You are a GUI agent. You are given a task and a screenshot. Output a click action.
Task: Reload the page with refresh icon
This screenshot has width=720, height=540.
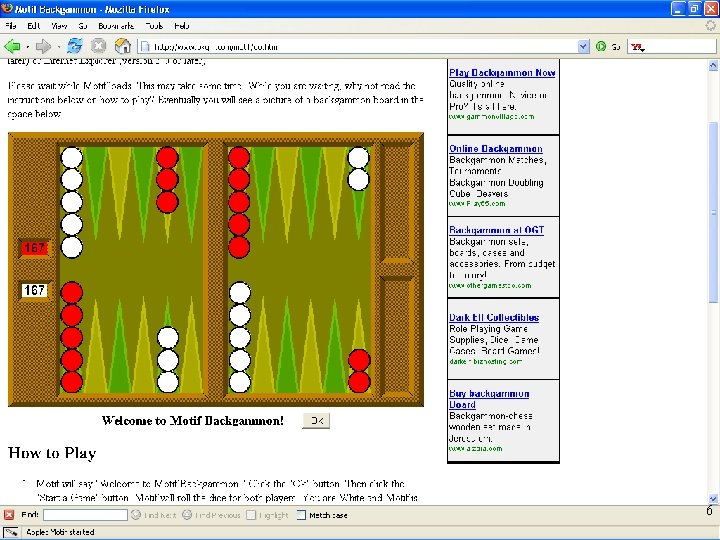click(x=74, y=46)
